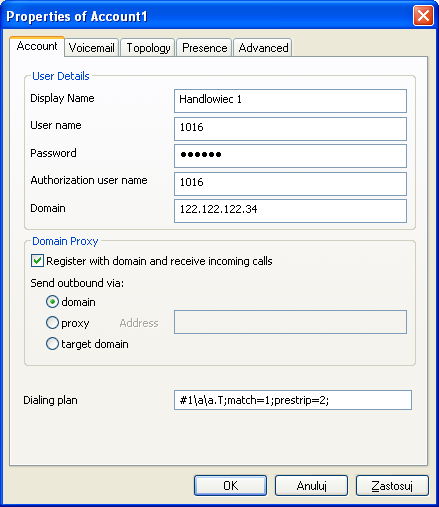Click the proxy Address input field
Image resolution: width=439 pixels, height=507 pixels.
coord(290,322)
